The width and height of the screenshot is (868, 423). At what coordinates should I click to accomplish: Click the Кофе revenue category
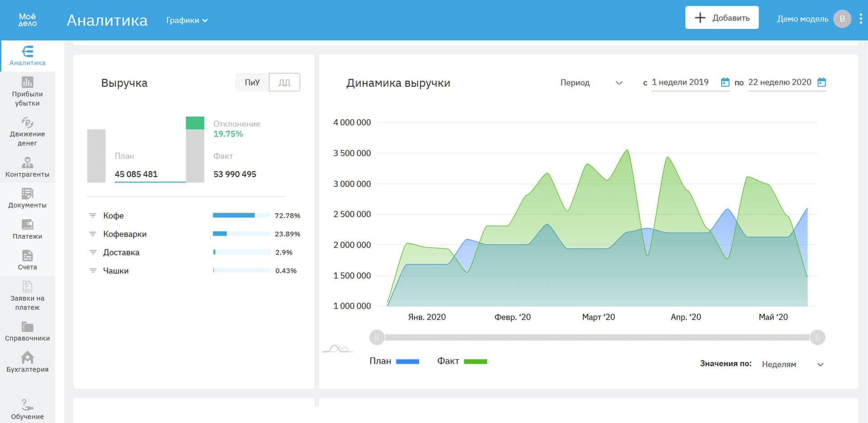pyautogui.click(x=113, y=216)
